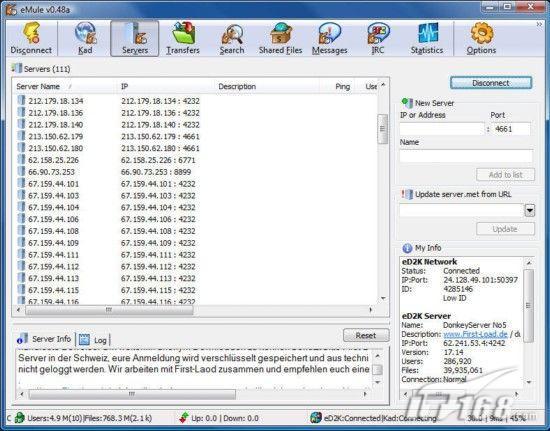Click the server icon for 62.158.25.226
550x431 pixels.
click(x=21, y=160)
